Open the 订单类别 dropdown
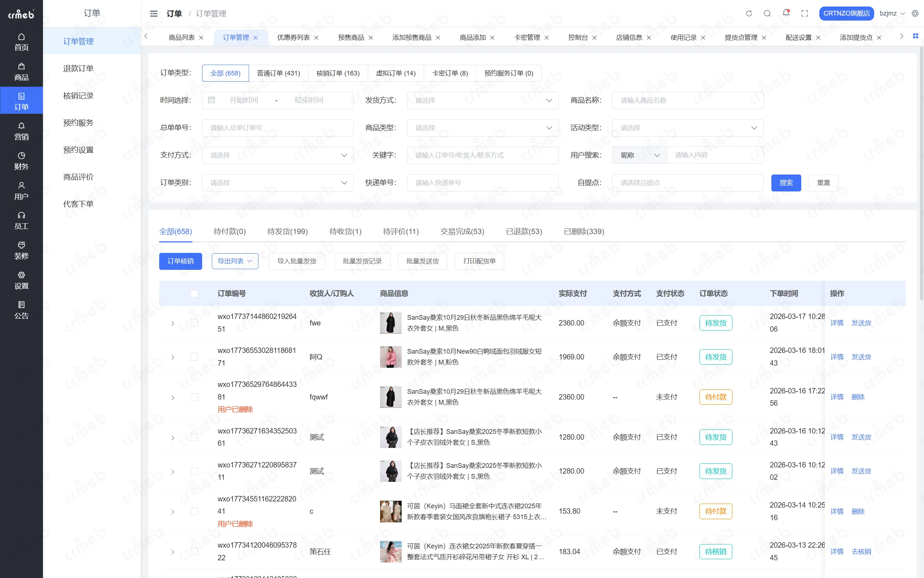Screen dimensions: 924x578 (278, 183)
